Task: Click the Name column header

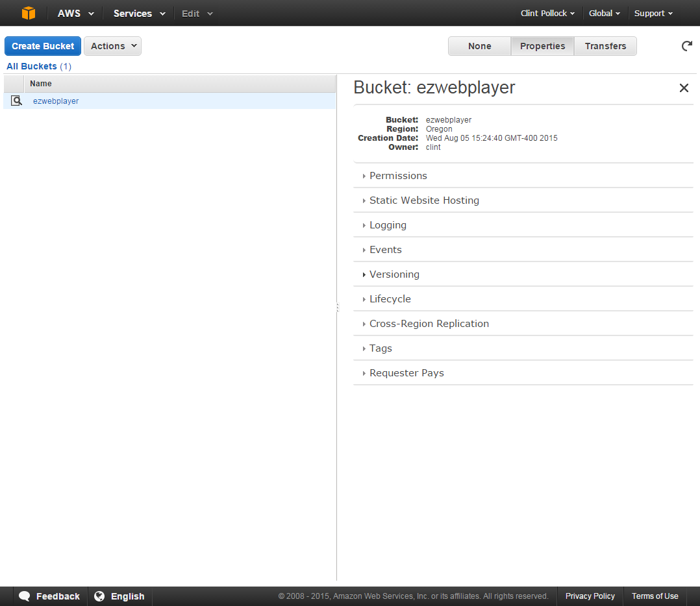Action: [180, 84]
